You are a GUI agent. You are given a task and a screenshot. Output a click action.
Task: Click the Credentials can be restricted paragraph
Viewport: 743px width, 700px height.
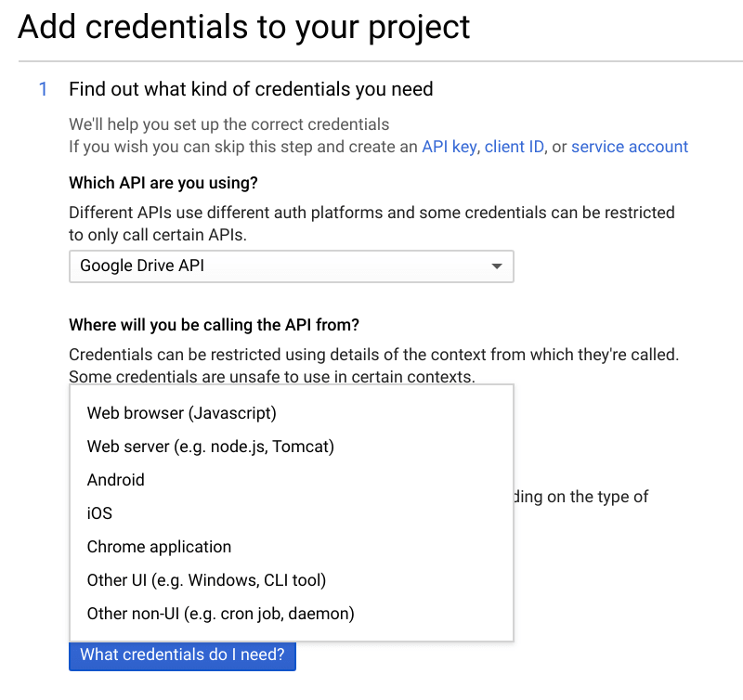(374, 365)
